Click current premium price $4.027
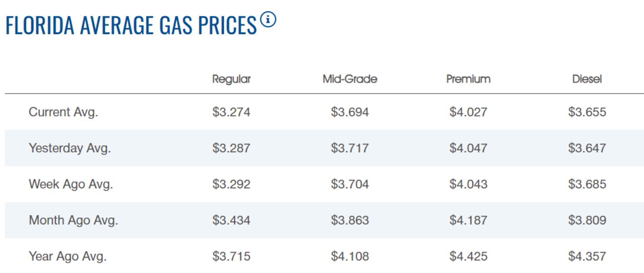 tap(468, 112)
